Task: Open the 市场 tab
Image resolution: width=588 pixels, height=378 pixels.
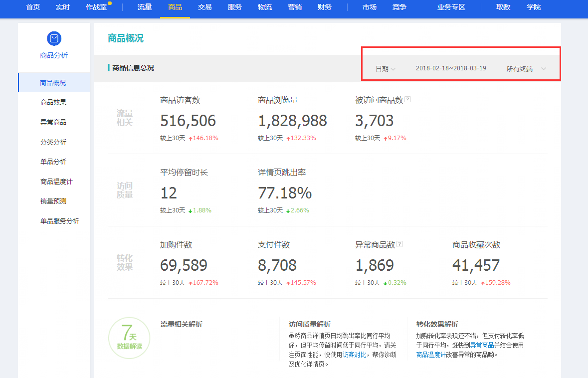Action: 370,7
